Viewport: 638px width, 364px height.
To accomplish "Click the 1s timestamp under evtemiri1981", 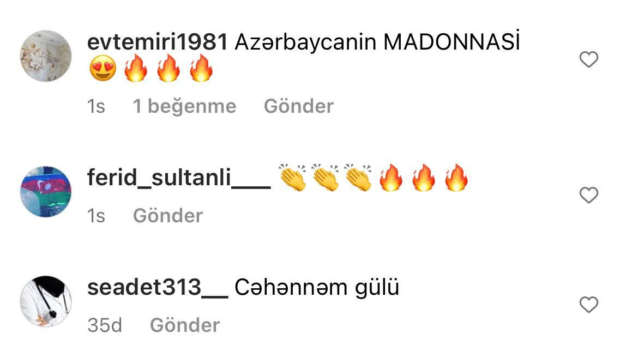I will 96,107.
